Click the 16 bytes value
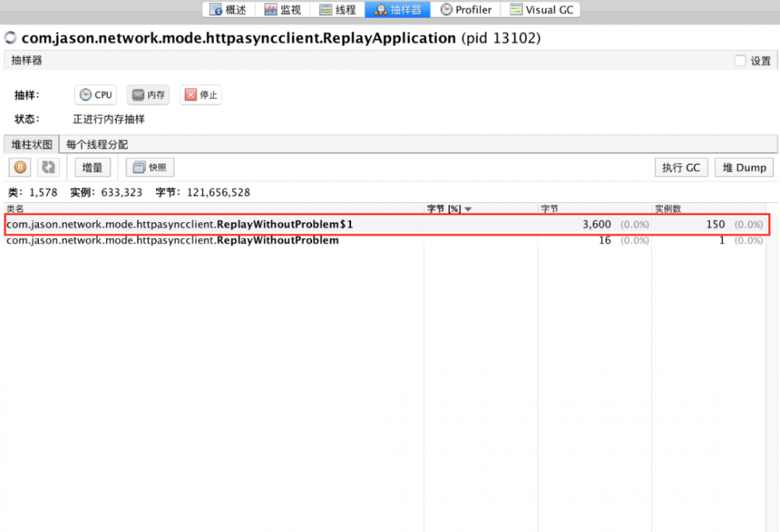 [x=604, y=240]
